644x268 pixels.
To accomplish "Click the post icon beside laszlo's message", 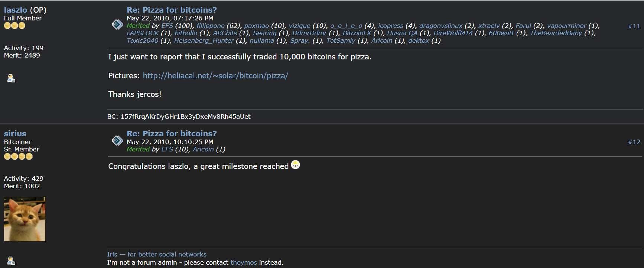I will pyautogui.click(x=117, y=24).
